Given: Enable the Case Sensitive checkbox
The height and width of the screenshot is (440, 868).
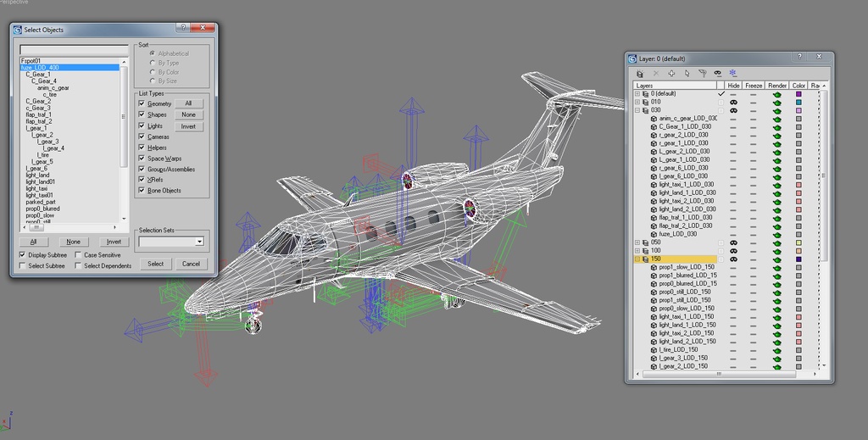Looking at the screenshot, I should point(78,254).
